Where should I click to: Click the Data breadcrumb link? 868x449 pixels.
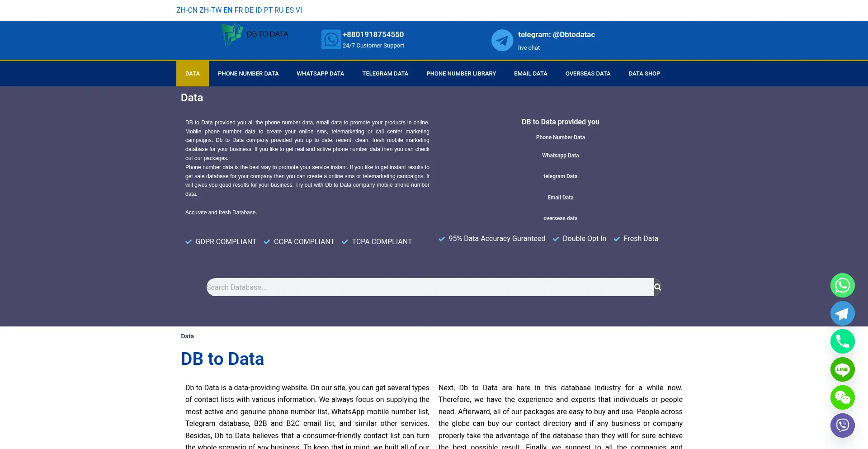click(x=187, y=336)
